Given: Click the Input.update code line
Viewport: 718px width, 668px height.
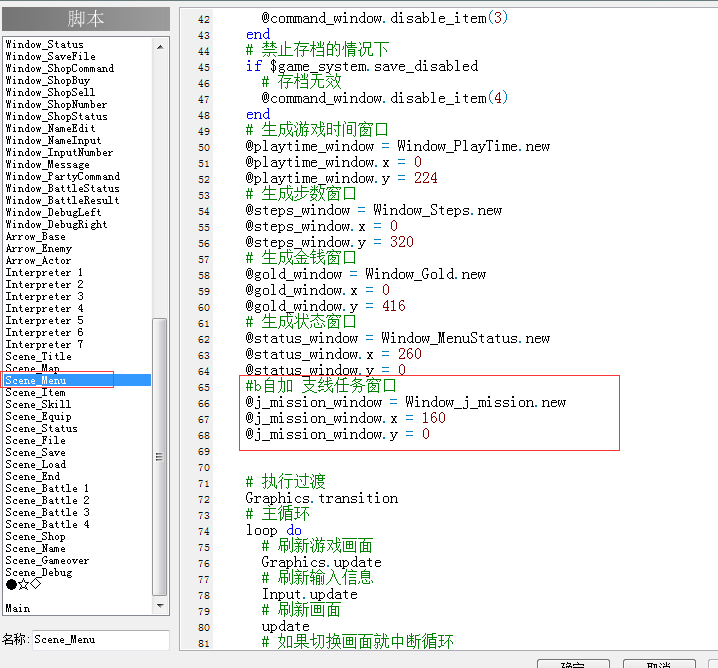Looking at the screenshot, I should [x=309, y=594].
